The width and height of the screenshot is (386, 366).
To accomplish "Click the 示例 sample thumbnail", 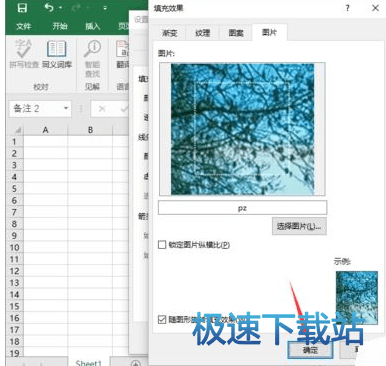I will click(357, 298).
